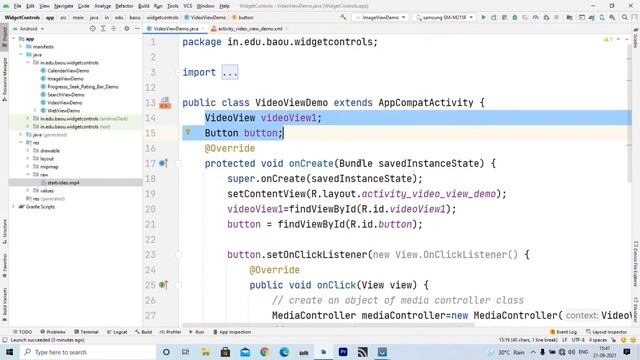Screen dimensions: 640x360
Task: Open the Navigate menu
Action: [x=63, y=6]
